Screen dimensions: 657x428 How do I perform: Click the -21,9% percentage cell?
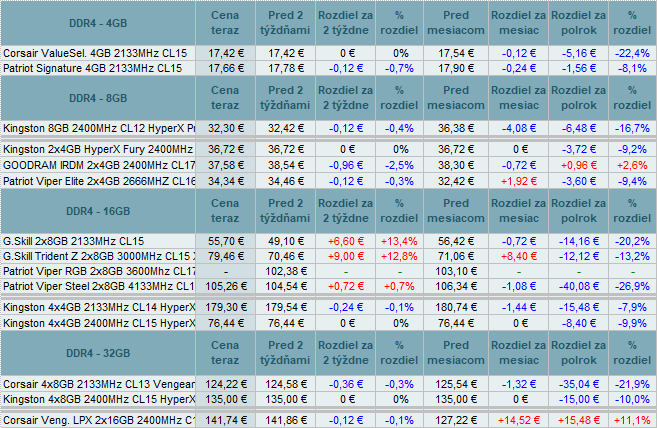tap(632, 384)
